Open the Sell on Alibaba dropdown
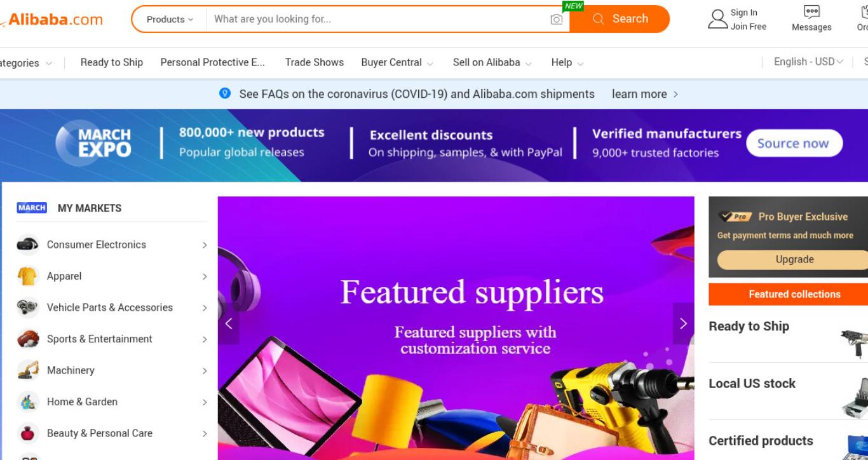This screenshot has height=460, width=868. pyautogui.click(x=492, y=62)
